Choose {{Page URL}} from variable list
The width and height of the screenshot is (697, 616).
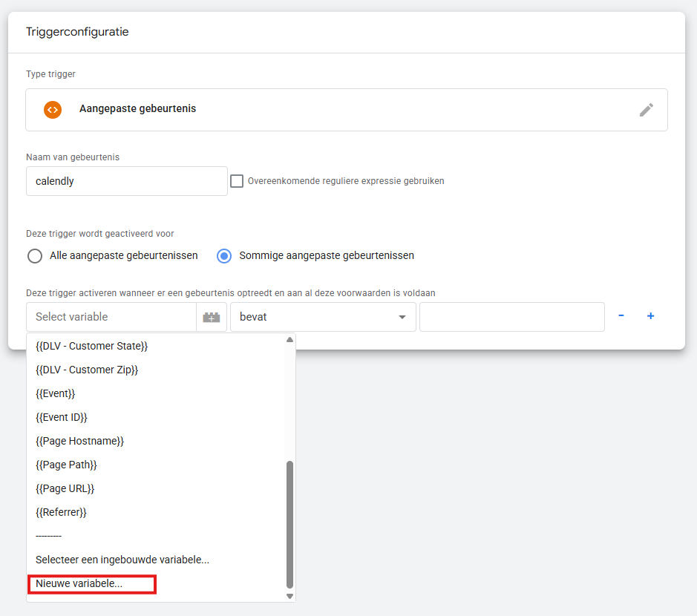click(x=65, y=488)
